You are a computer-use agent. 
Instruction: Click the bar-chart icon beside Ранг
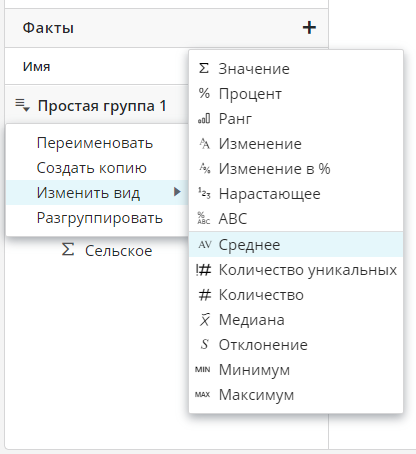(x=204, y=119)
